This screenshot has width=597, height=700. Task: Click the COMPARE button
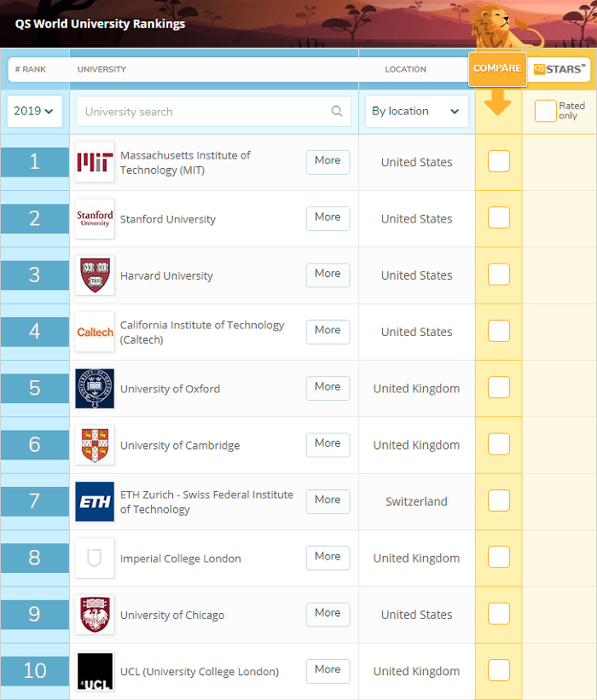[x=497, y=69]
